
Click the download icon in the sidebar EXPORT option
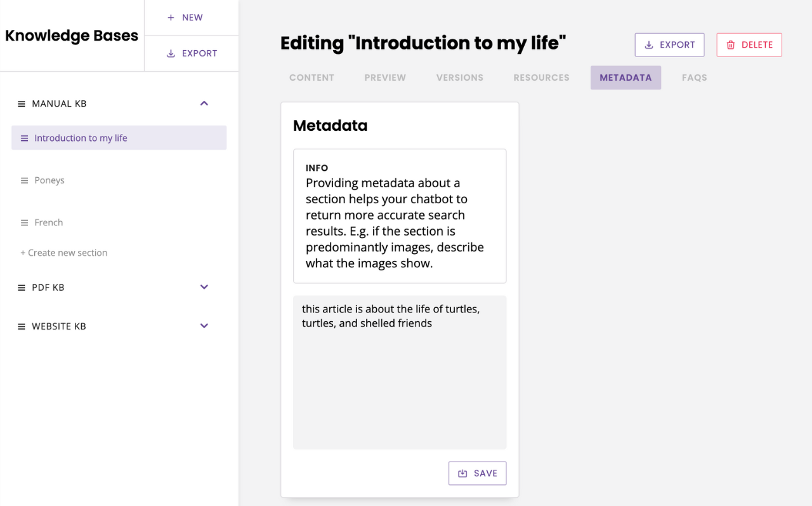pos(169,53)
